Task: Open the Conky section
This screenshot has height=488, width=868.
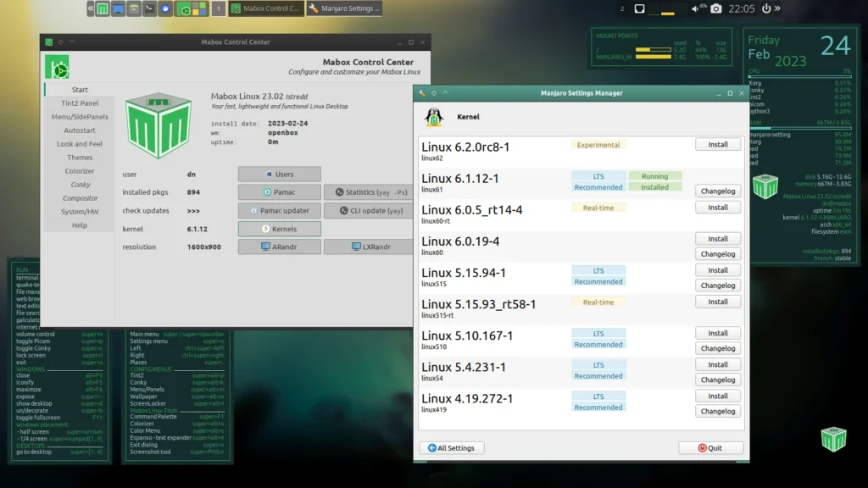Action: click(80, 184)
